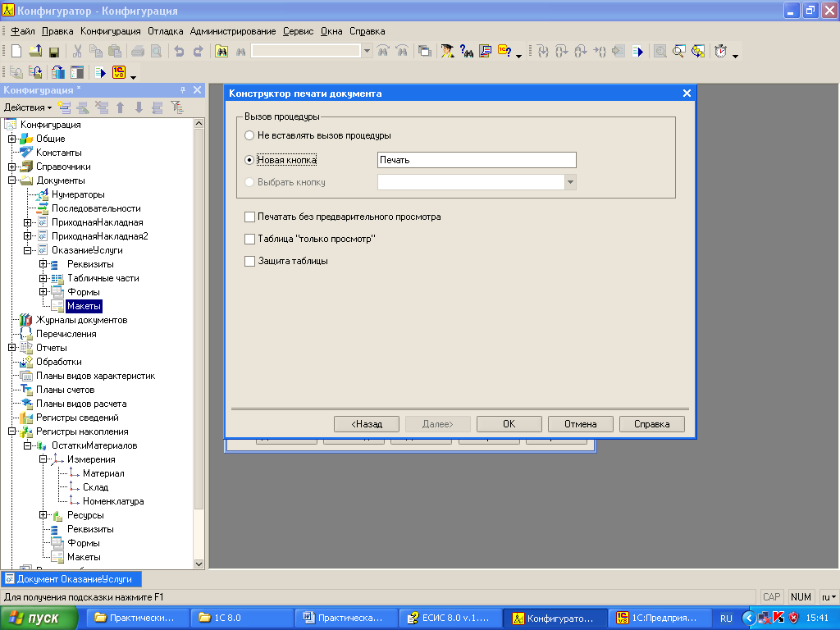Viewport: 840px width, 630px height.
Task: Click the Redo arrow icon
Action: pyautogui.click(x=199, y=51)
